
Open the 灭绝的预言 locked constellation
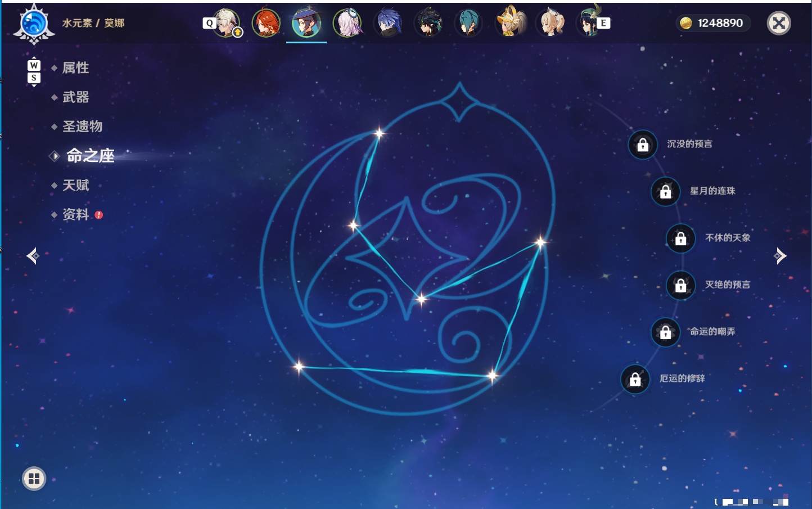tap(680, 285)
